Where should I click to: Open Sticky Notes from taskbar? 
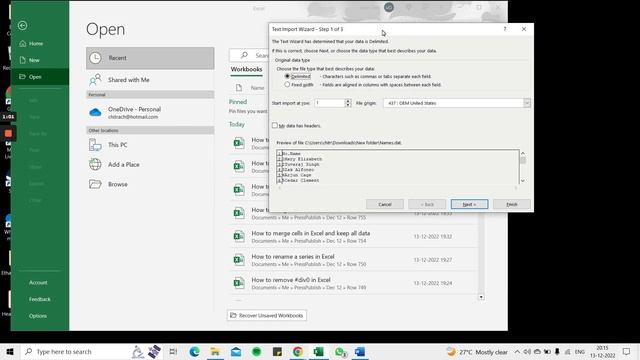click(277, 352)
